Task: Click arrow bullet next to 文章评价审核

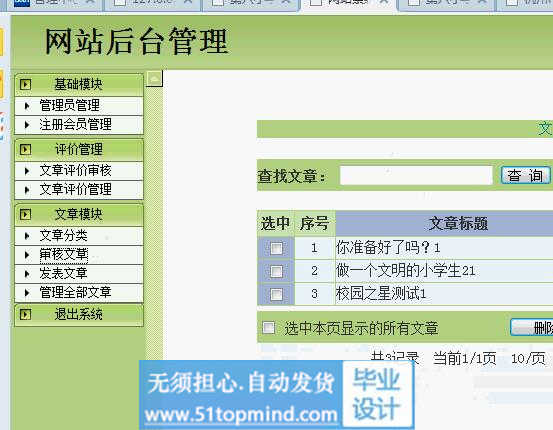Action: 27,171
